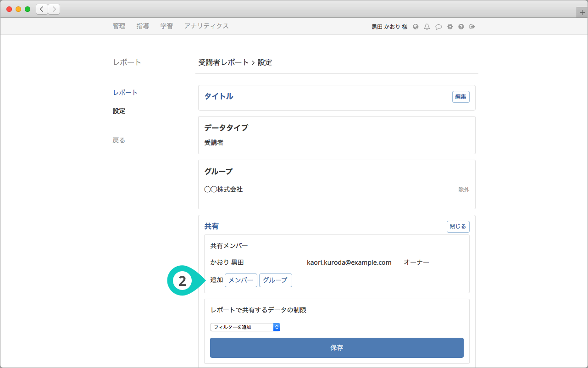This screenshot has width=588, height=368.
Task: Click the 編集 button for title
Action: 460,97
